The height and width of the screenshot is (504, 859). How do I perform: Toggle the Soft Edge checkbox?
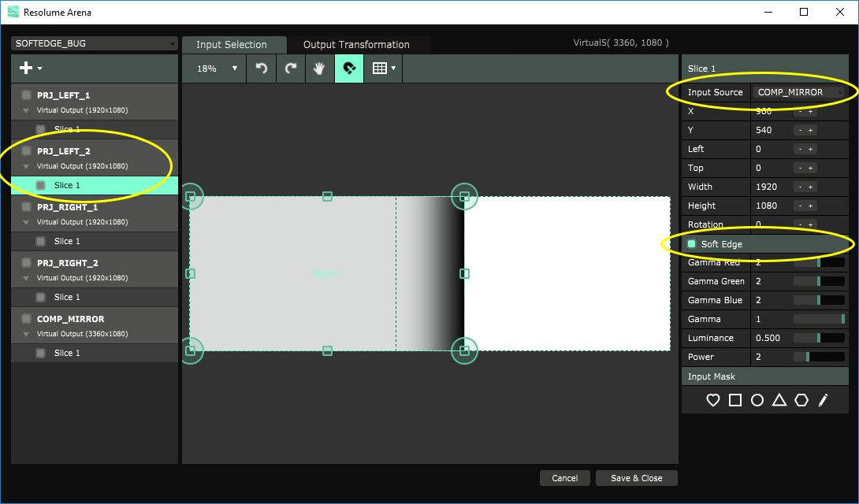tap(692, 244)
